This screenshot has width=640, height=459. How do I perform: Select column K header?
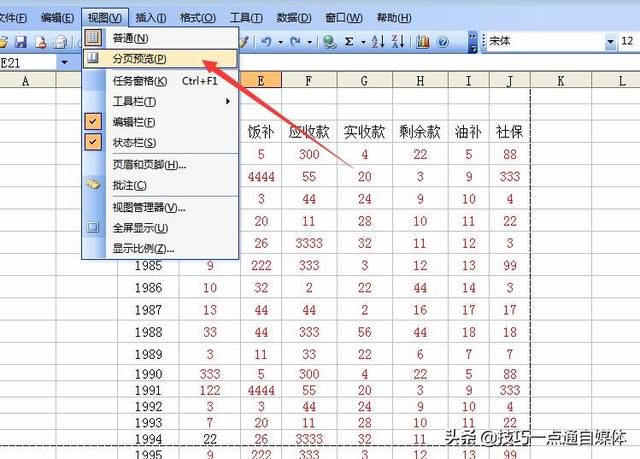[561, 80]
